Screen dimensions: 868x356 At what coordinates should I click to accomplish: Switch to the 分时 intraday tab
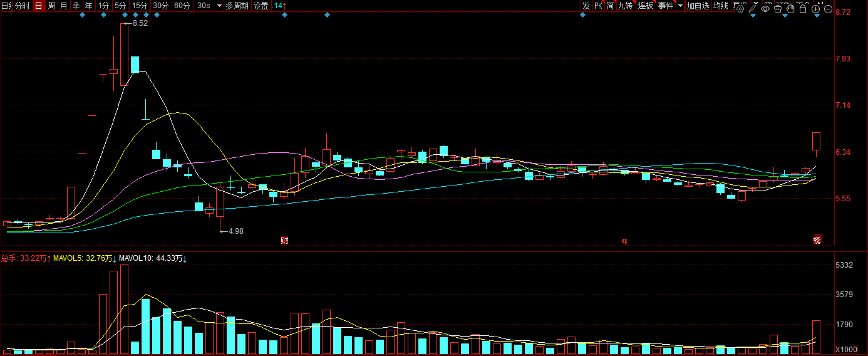tap(22, 6)
